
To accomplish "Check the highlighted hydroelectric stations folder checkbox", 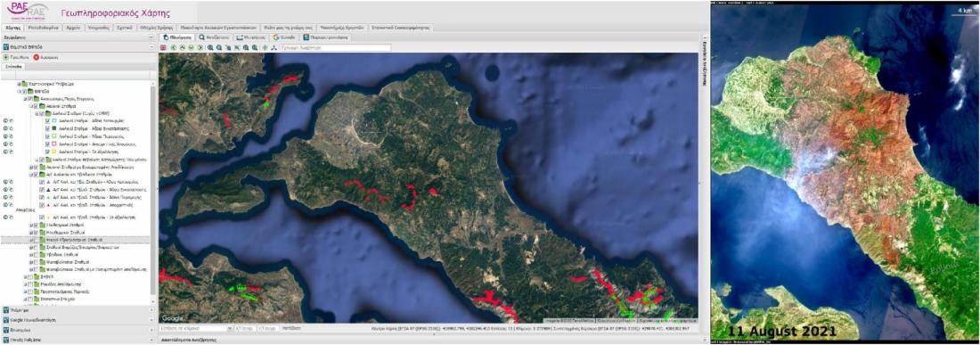I will [35, 240].
